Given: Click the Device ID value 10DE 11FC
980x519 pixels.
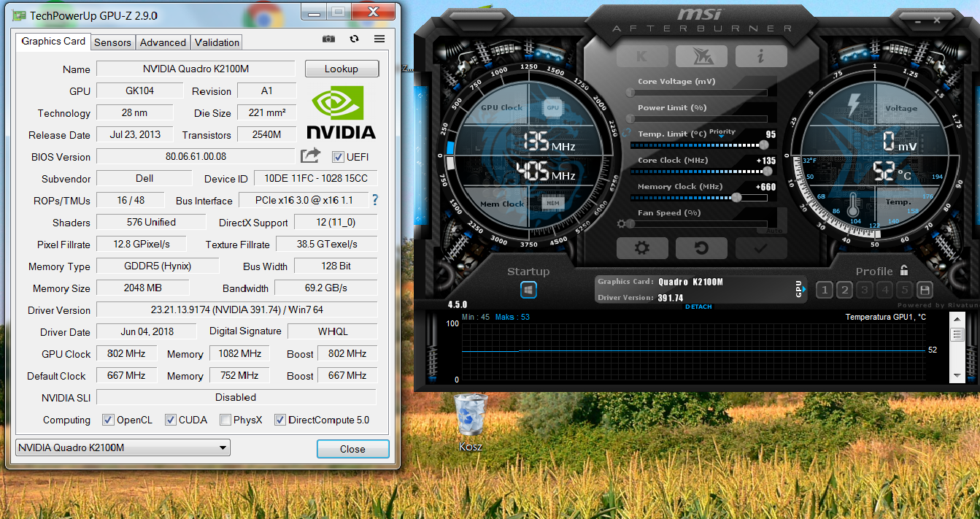Looking at the screenshot, I should coord(315,178).
